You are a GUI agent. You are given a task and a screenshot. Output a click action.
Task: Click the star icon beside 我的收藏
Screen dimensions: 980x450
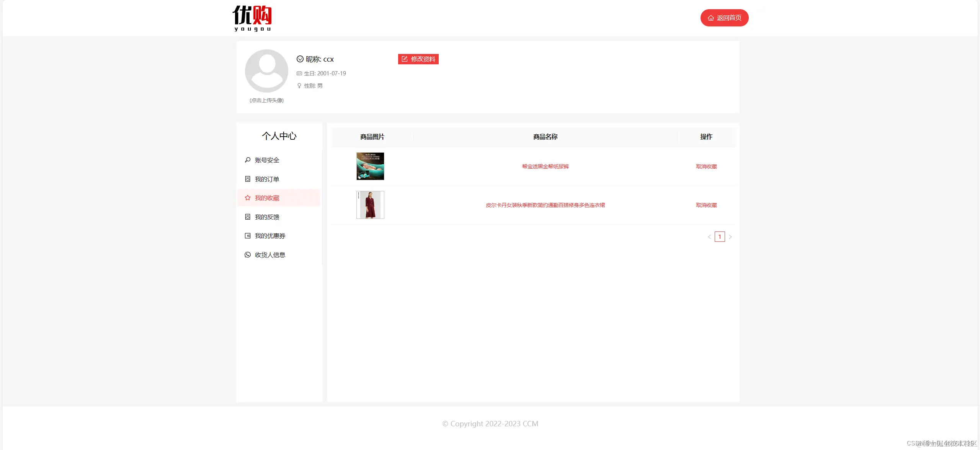(248, 198)
